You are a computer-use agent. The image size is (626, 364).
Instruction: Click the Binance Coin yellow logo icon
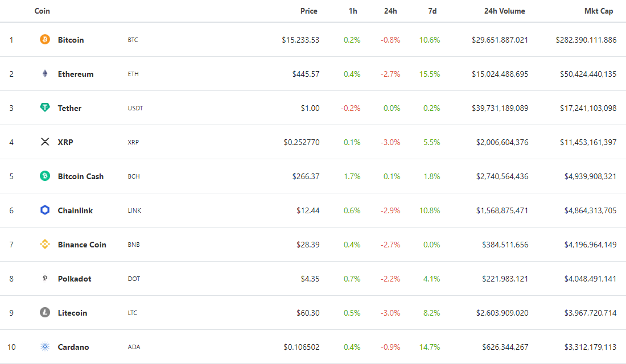click(x=45, y=245)
